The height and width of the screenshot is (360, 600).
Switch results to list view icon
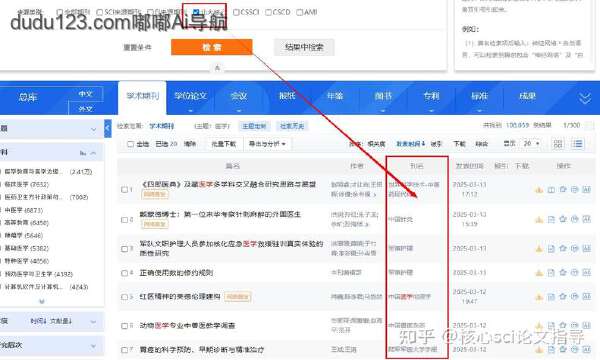click(x=577, y=144)
